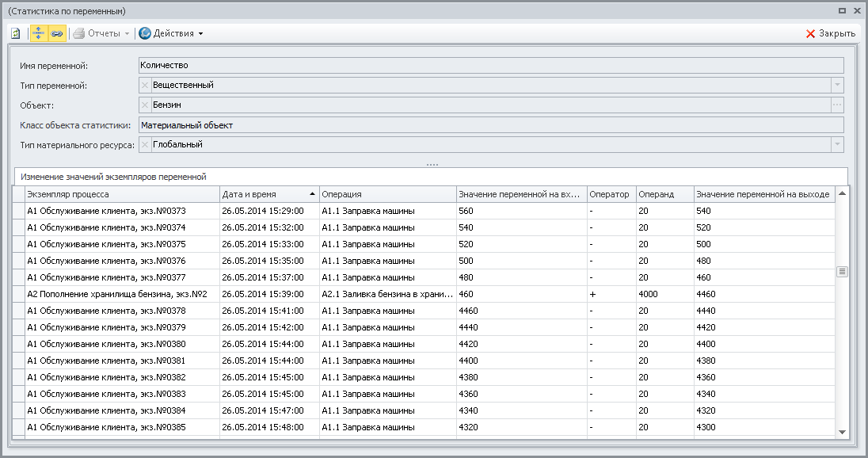
Task: Click the Закрыть button with red X
Action: pyautogui.click(x=830, y=33)
